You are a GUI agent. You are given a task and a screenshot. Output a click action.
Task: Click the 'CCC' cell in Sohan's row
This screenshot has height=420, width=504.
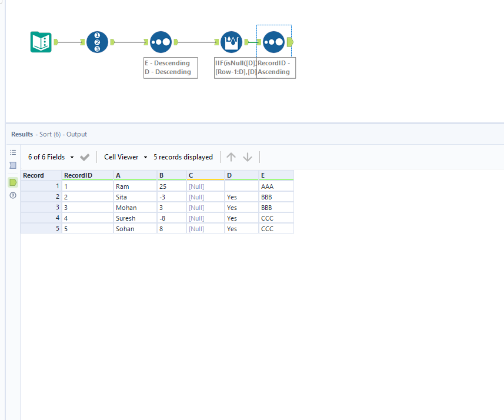coord(276,229)
